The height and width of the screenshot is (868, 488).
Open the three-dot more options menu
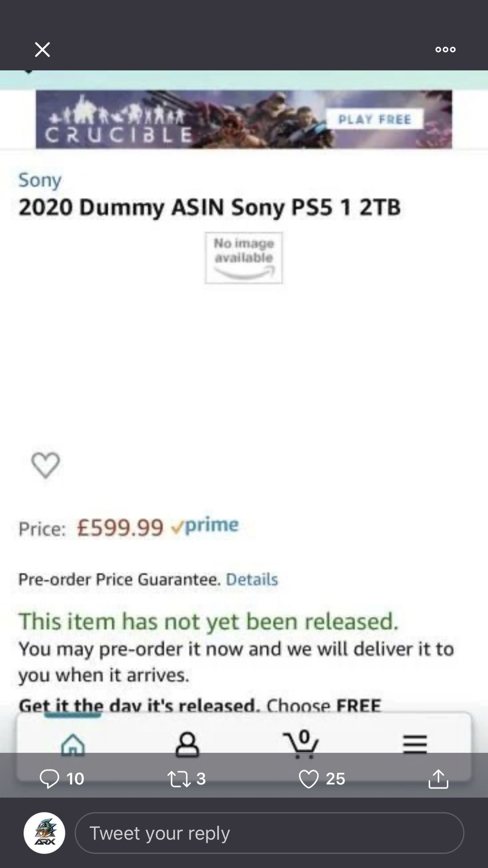pyautogui.click(x=445, y=50)
